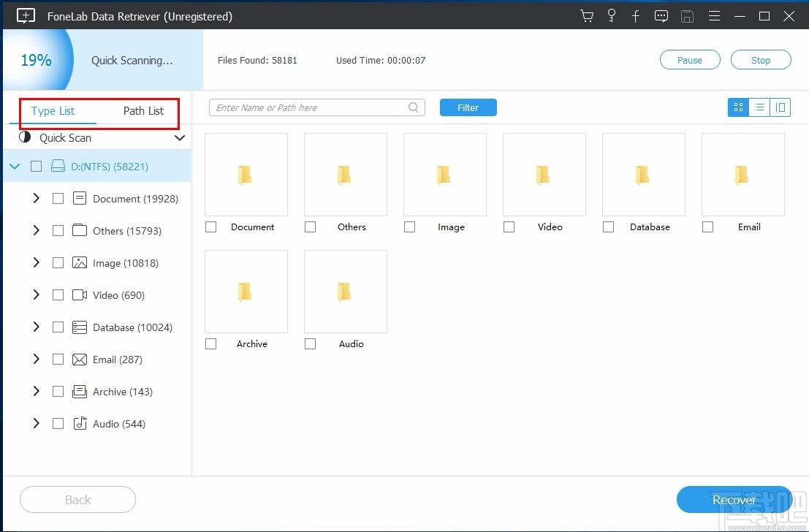Viewport: 809px width, 532px height.
Task: Open the Email folder thumbnail
Action: tap(743, 175)
